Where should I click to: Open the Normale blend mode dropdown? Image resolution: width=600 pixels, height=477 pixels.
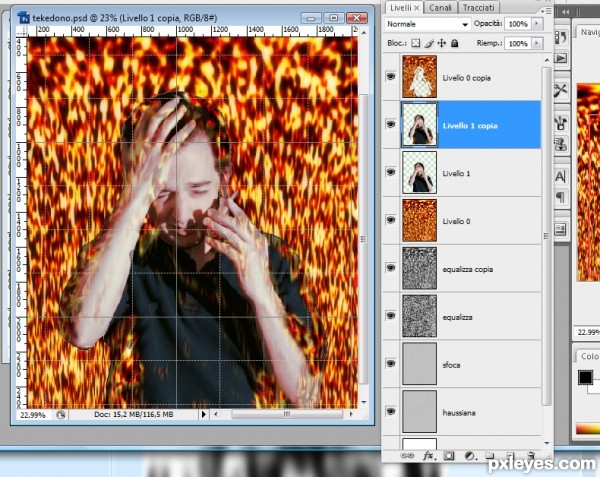coord(427,24)
